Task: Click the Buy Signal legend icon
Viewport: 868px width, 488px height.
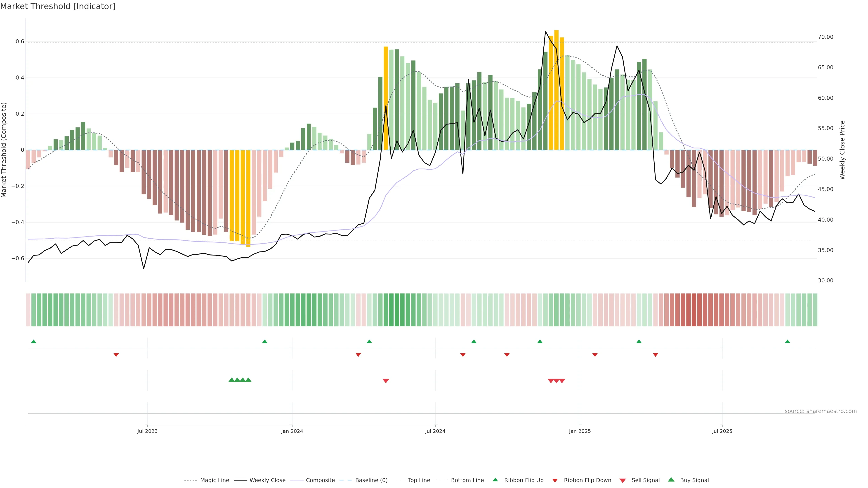Action: (x=671, y=480)
